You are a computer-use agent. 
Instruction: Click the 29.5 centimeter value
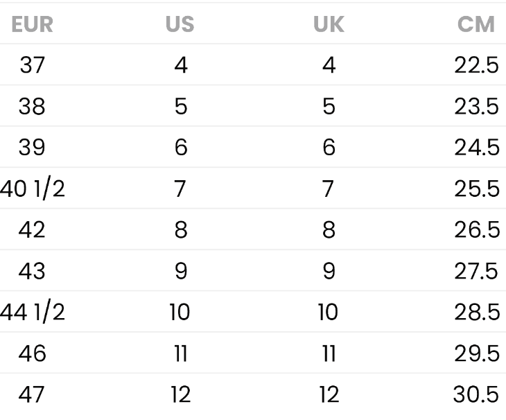tap(477, 353)
